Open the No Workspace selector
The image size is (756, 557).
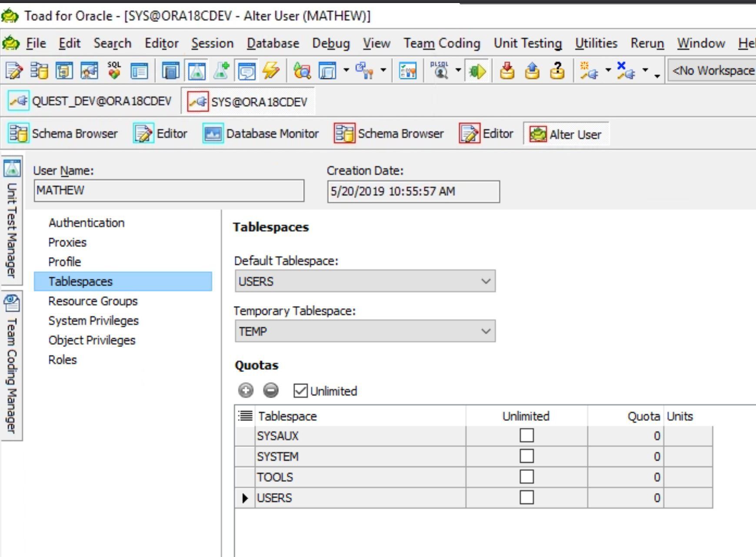[x=712, y=70]
